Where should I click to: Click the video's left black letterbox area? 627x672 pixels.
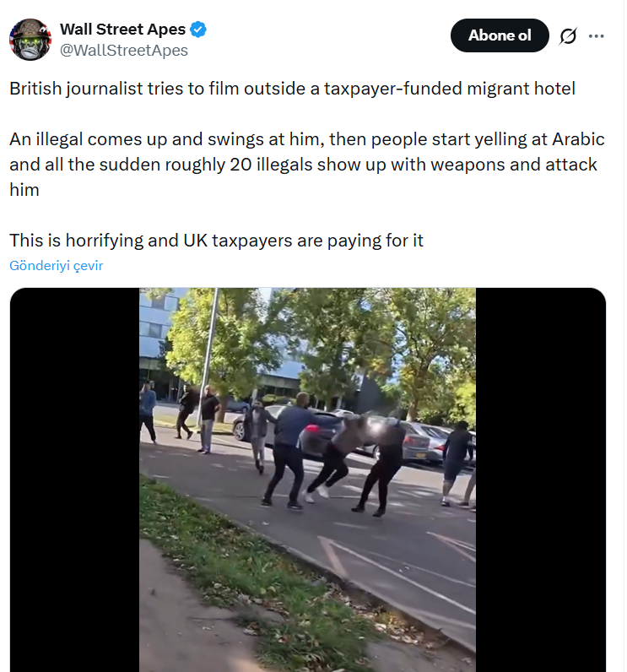click(x=74, y=480)
